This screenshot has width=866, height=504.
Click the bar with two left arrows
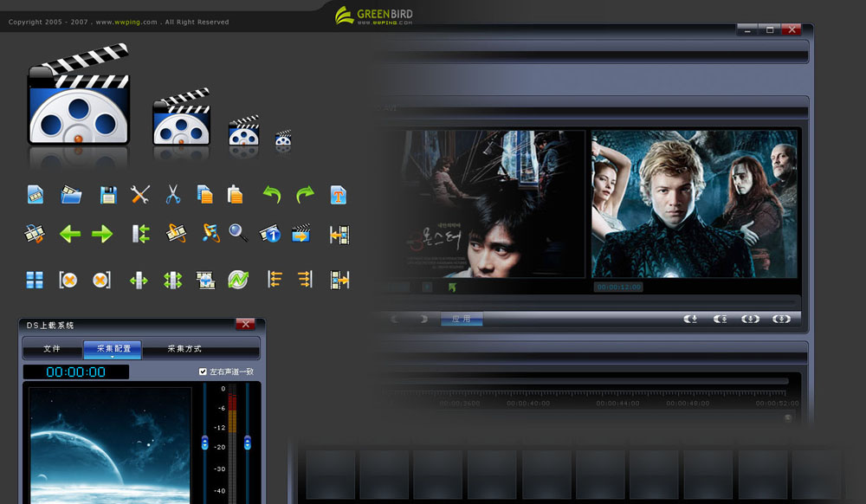tap(141, 234)
